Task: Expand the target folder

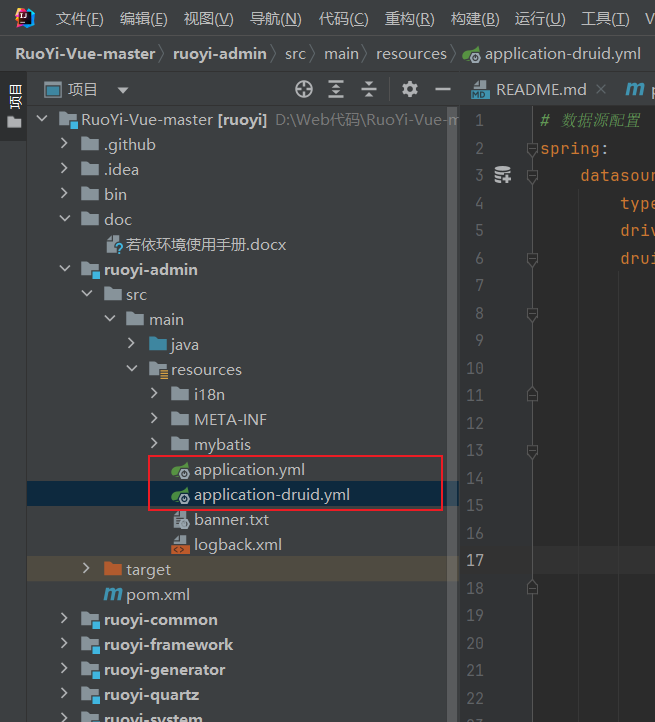Action: [86, 569]
